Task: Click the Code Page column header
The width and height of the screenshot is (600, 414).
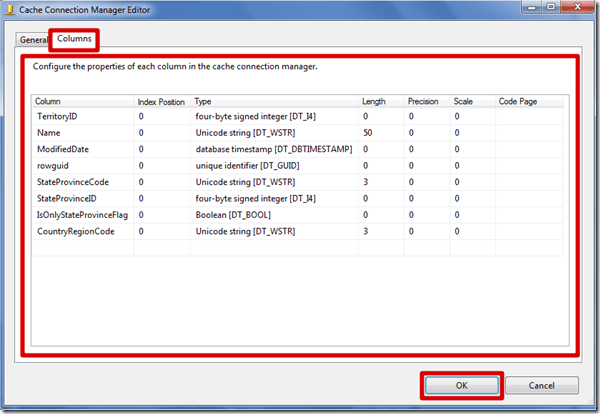Action: point(518,102)
